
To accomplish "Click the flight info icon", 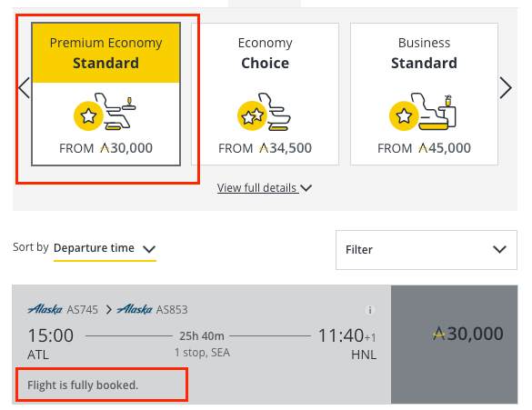I will pyautogui.click(x=370, y=310).
